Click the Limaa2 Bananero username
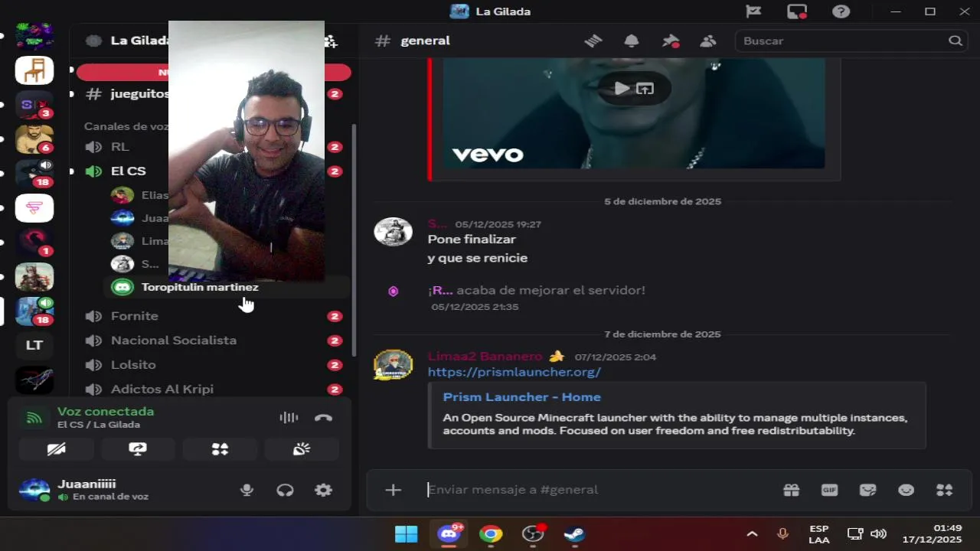 pos(485,357)
